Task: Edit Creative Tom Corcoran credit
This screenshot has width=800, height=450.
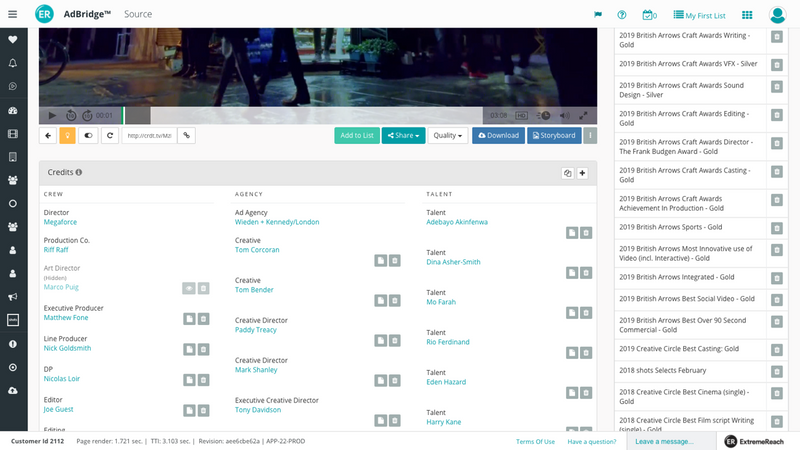Action: click(381, 261)
